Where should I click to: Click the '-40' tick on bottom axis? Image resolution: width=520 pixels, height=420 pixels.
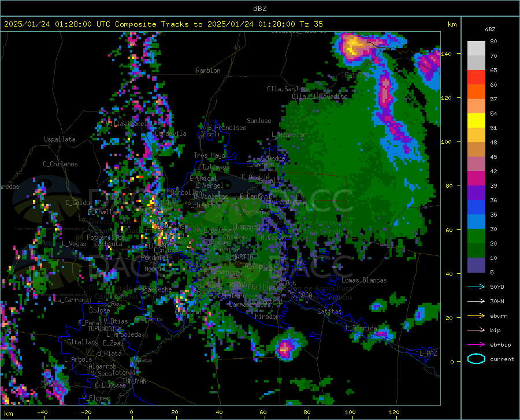42,412
